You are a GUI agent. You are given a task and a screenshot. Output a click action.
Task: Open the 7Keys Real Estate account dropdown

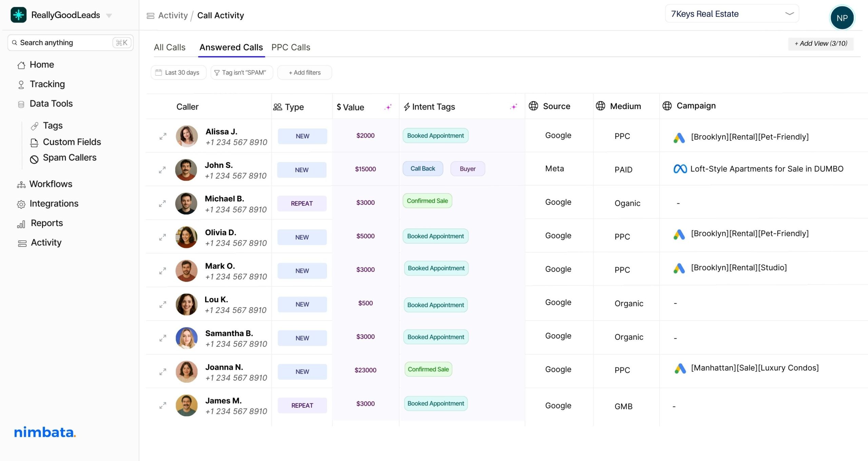[x=732, y=14]
